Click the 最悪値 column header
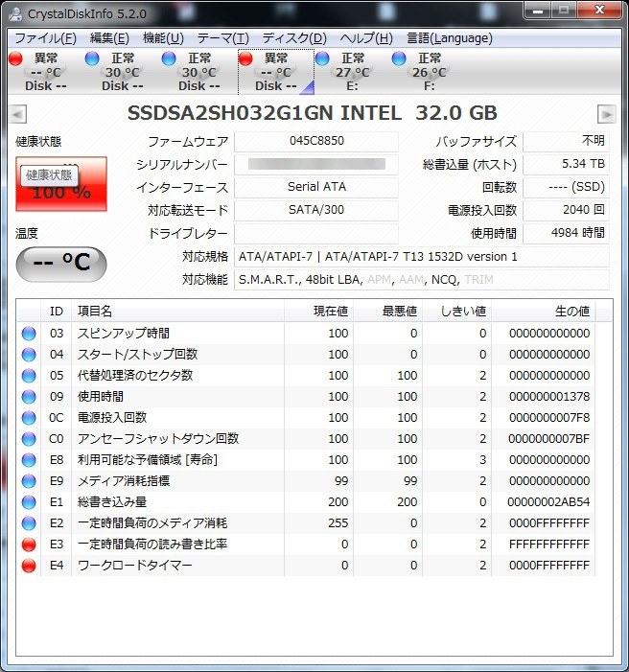Screen dimensions: 629x672 [387, 312]
